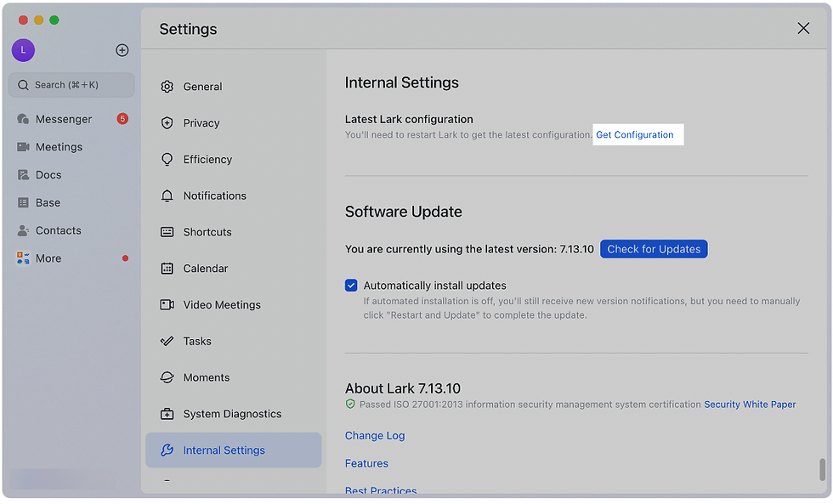
Task: Click the Notifications bell icon
Action: [x=167, y=195]
